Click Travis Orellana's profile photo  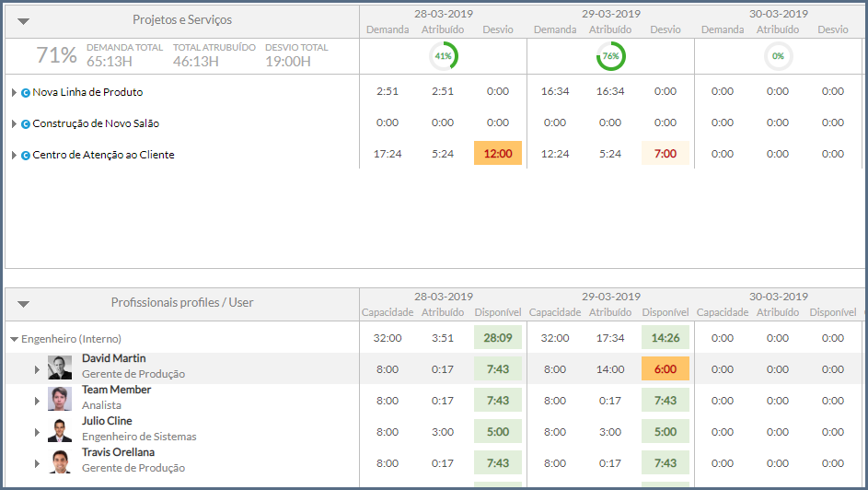[60, 462]
